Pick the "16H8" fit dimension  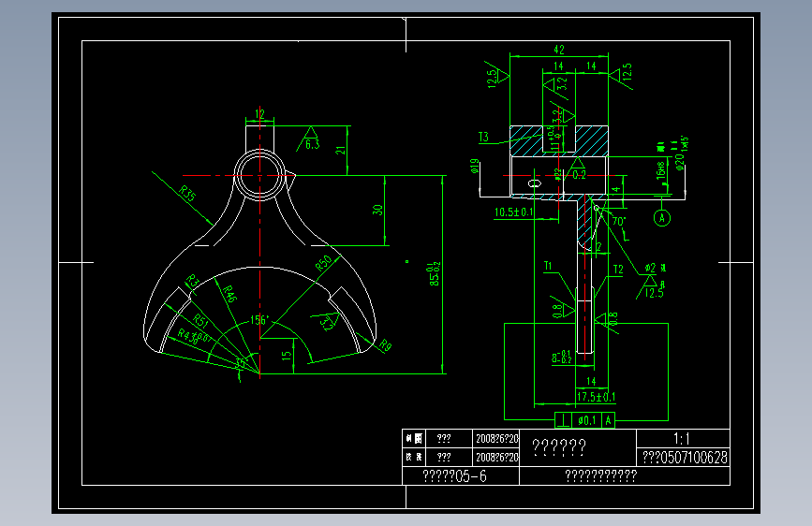pos(660,171)
